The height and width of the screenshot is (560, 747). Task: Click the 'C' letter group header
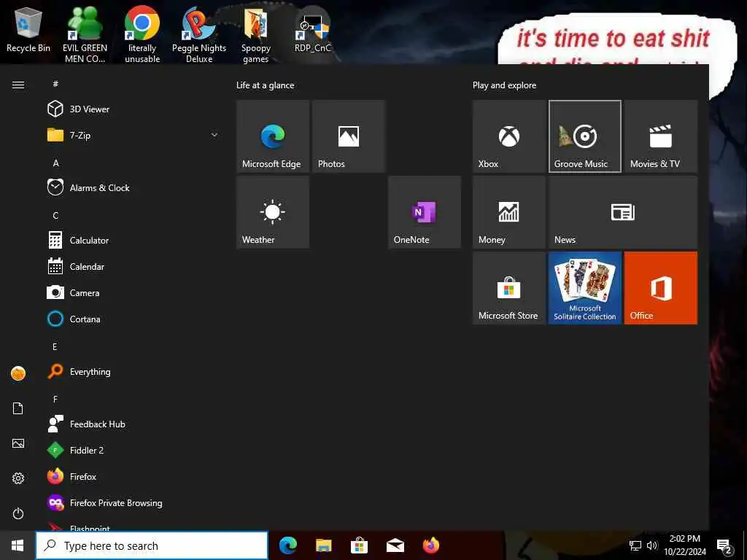(55, 215)
